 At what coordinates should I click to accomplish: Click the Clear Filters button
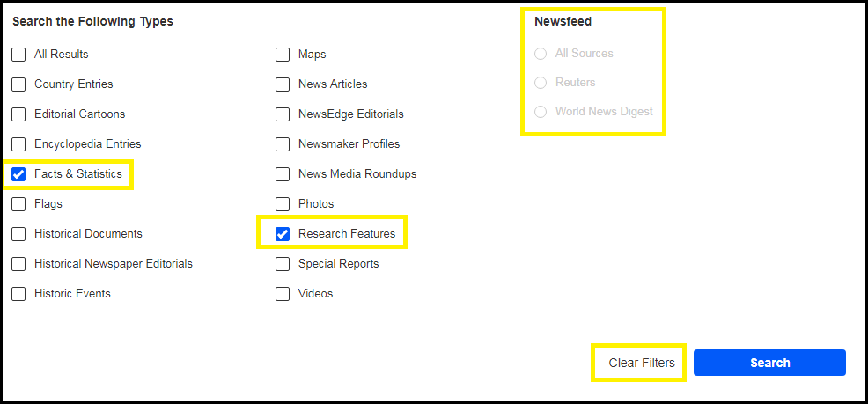click(642, 363)
